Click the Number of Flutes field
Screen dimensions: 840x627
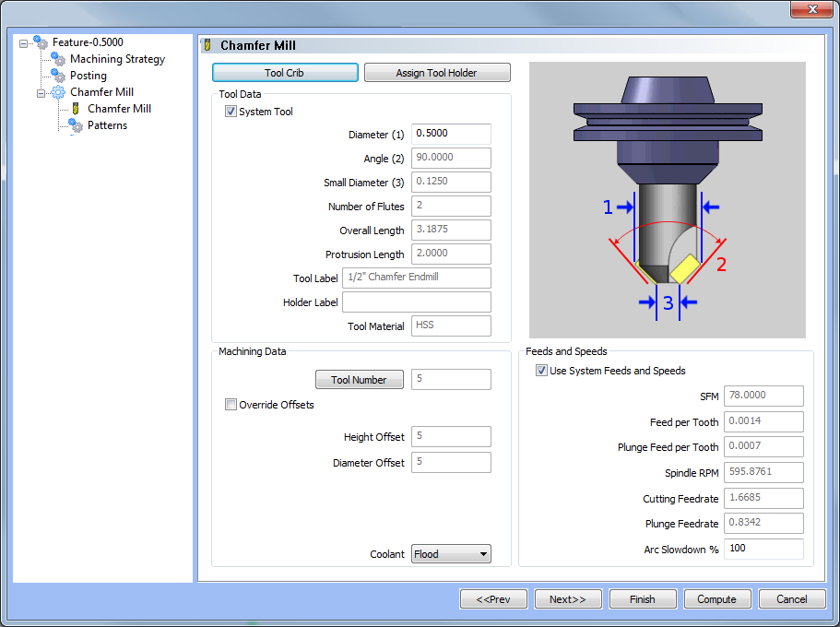coord(451,206)
